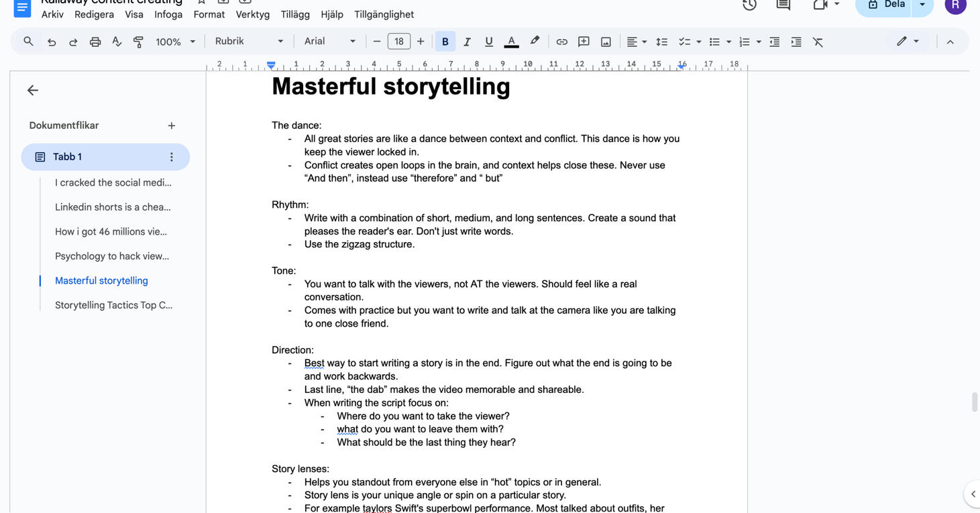Viewport: 980px width, 513px height.
Task: Open the Arkiv menu
Action: pyautogui.click(x=52, y=14)
